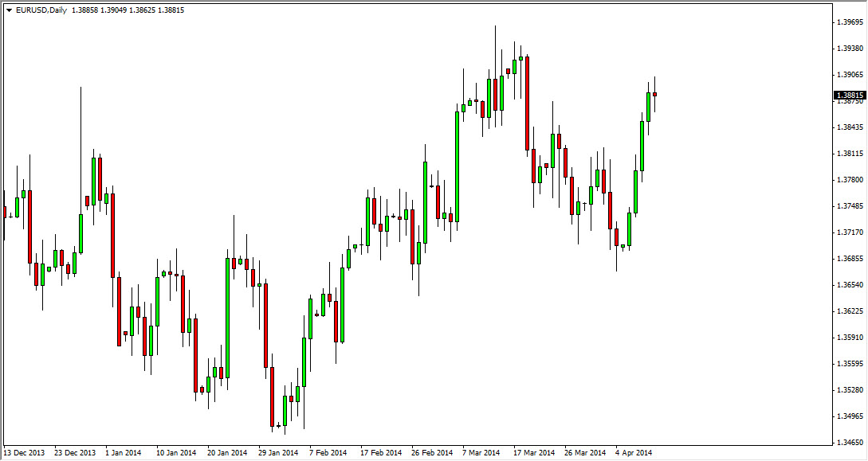868x461 pixels.
Task: Click the EURUSD,Daily chart title
Action: point(41,10)
